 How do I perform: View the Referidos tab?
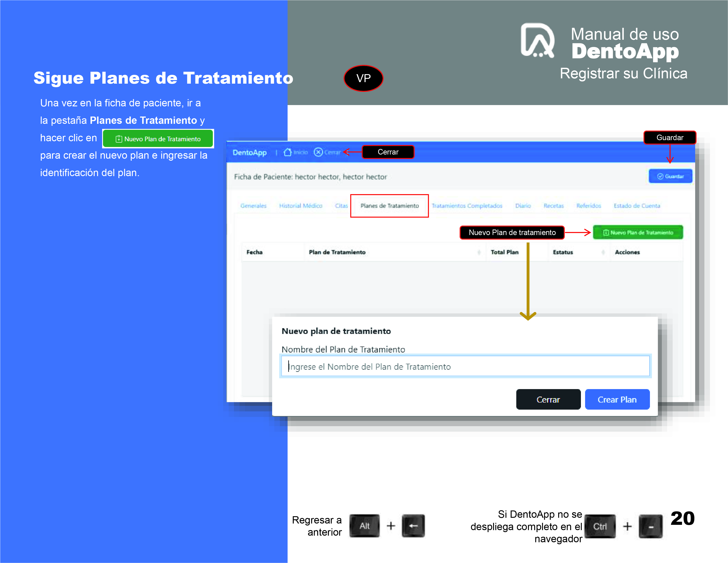coord(589,206)
